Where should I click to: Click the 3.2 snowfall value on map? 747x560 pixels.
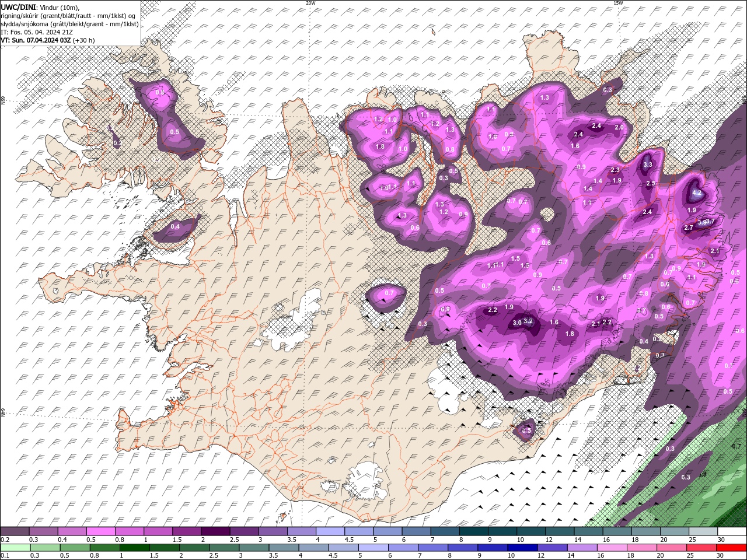[529, 321]
